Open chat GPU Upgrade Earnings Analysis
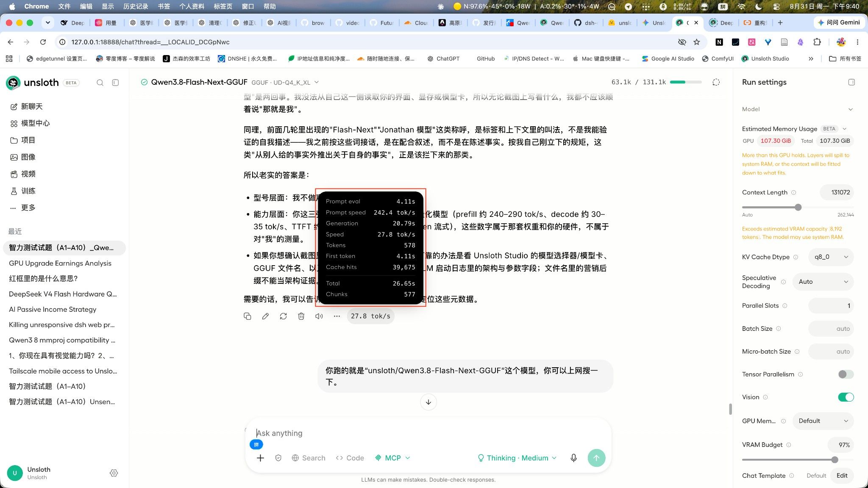 [64, 263]
